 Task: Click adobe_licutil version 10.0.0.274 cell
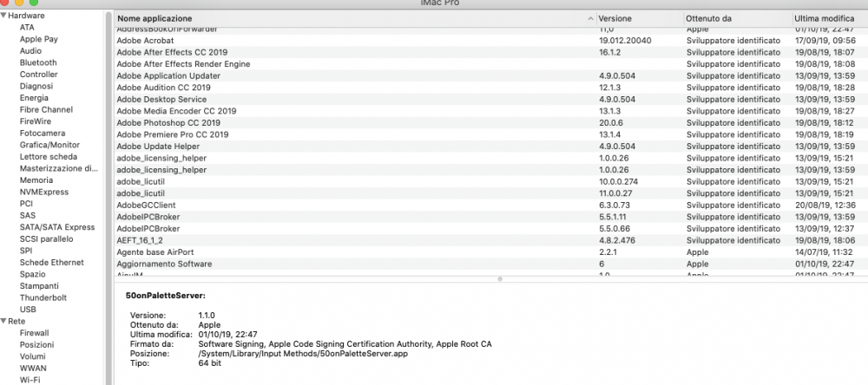[618, 181]
